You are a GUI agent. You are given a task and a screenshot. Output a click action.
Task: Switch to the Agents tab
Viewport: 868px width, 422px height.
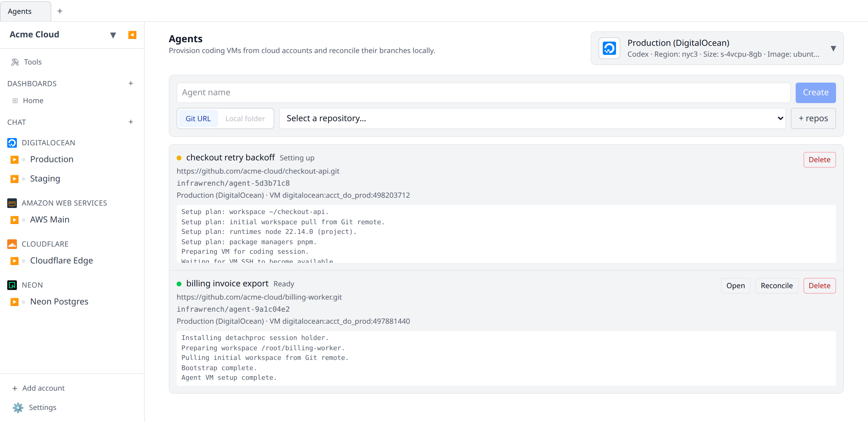[26, 11]
